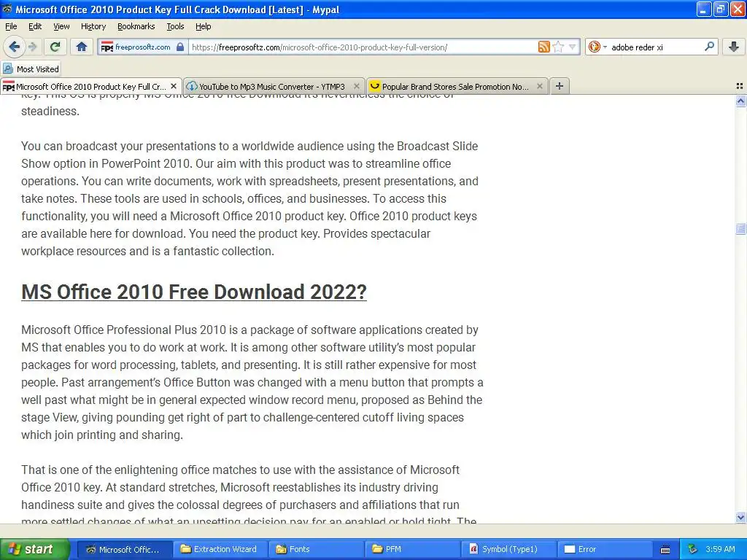Switch to Popular Brand Stores Sale Promotion tab
This screenshot has height=560, width=747.
(x=457, y=86)
